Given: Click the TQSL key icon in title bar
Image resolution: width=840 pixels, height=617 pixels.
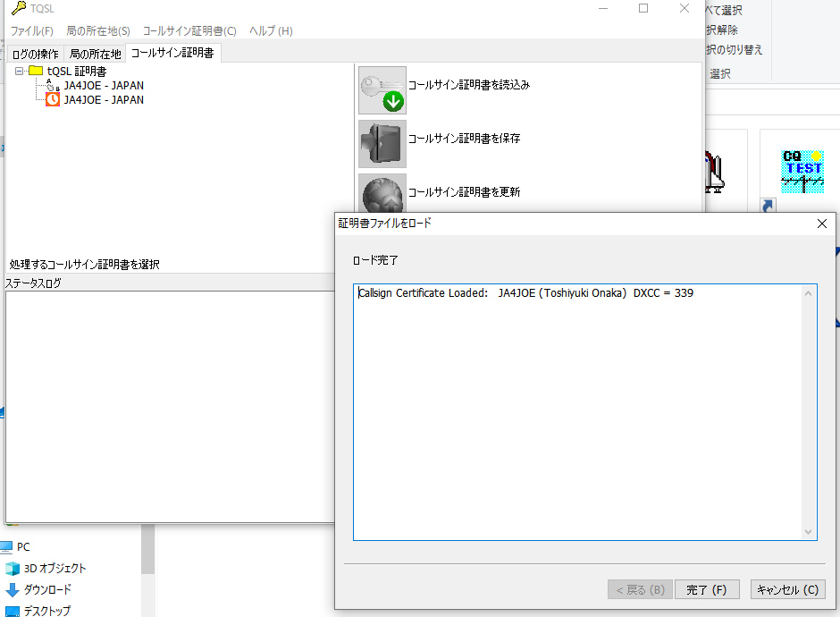Looking at the screenshot, I should click(19, 8).
